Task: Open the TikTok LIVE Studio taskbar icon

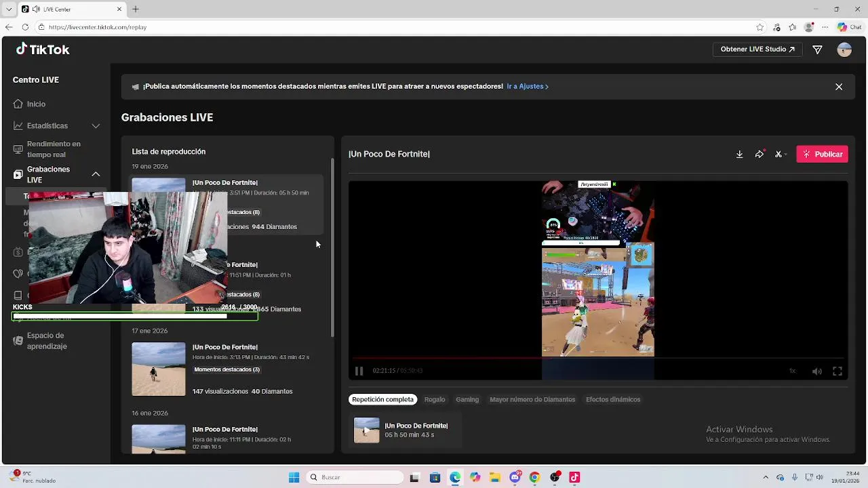Action: coord(575,477)
